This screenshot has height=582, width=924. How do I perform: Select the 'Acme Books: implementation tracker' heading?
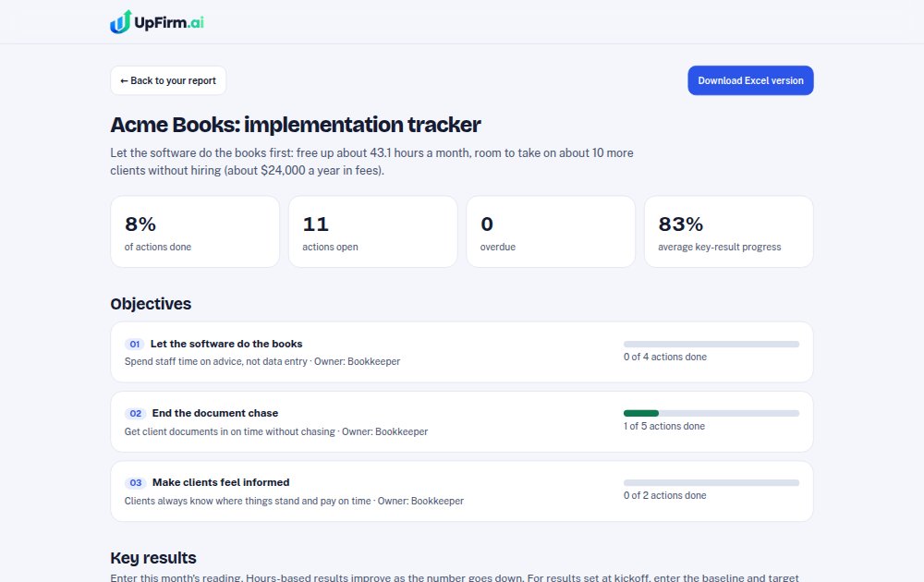[x=296, y=125]
